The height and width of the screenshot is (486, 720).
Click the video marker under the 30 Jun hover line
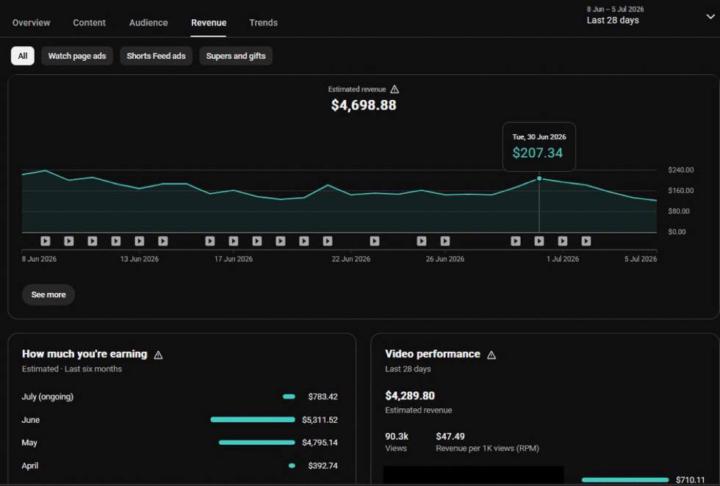(539, 241)
